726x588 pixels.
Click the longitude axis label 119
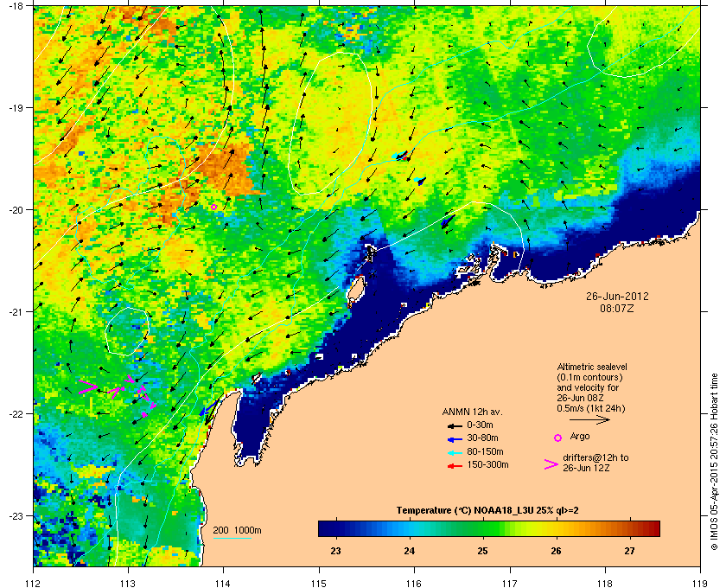(x=700, y=582)
